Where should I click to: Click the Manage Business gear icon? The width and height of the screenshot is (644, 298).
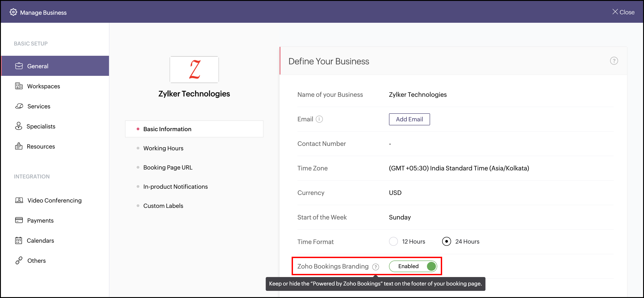coord(13,12)
